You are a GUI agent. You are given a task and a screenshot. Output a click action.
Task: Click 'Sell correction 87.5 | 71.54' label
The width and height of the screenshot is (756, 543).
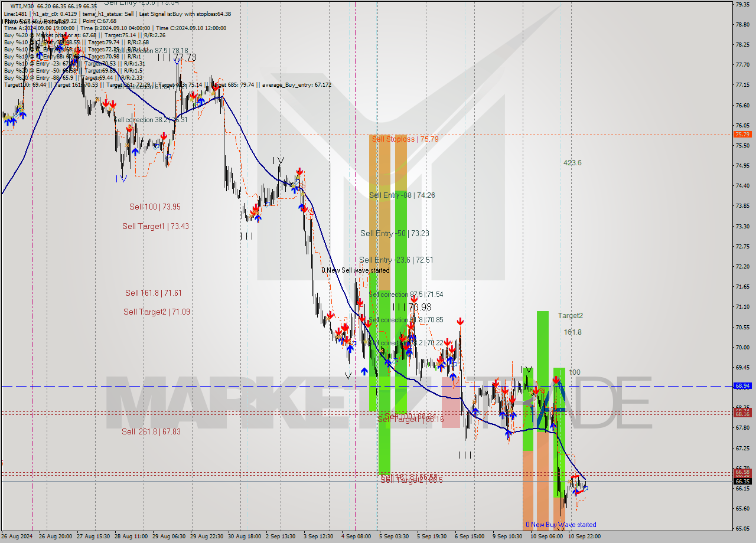click(x=406, y=295)
